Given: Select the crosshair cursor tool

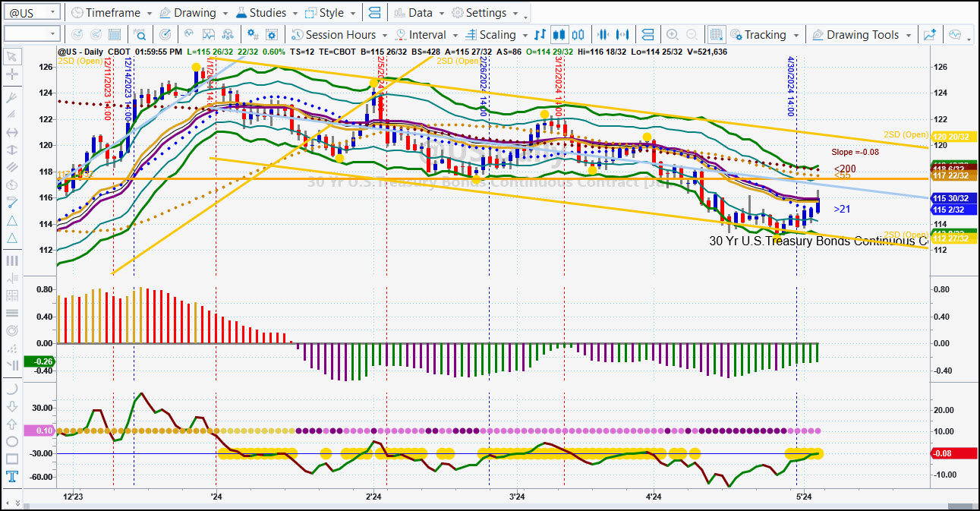Looking at the screenshot, I should 12,74.
